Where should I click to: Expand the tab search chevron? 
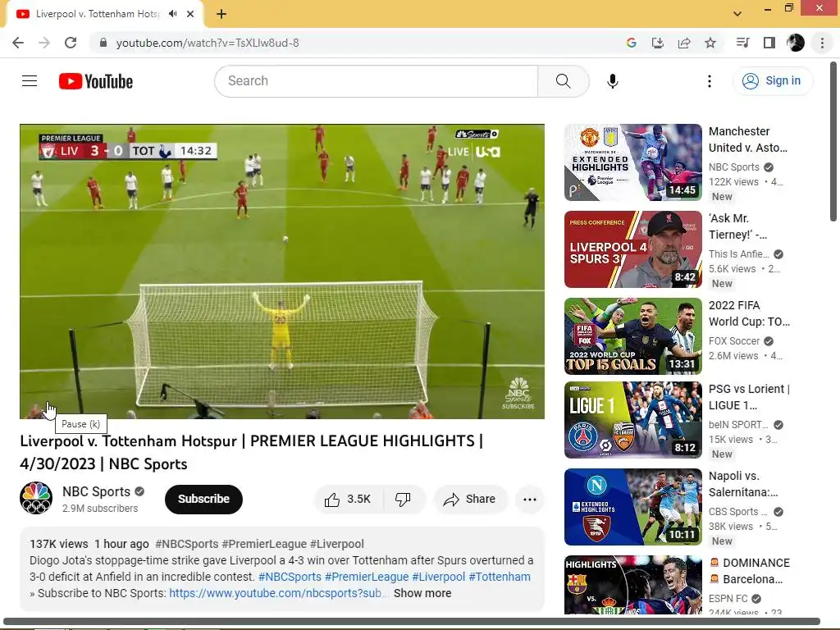pos(737,14)
